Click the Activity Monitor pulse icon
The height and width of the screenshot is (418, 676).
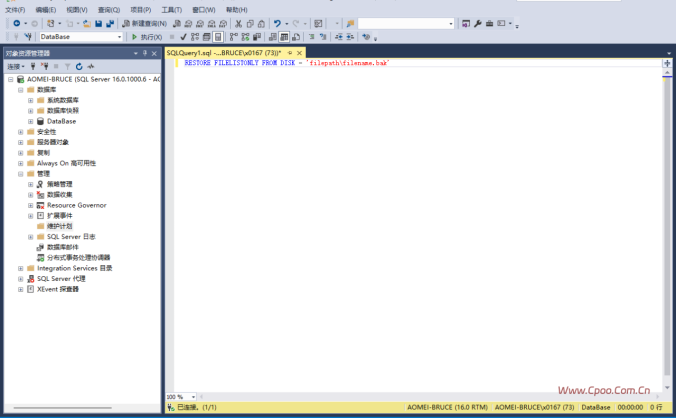91,66
